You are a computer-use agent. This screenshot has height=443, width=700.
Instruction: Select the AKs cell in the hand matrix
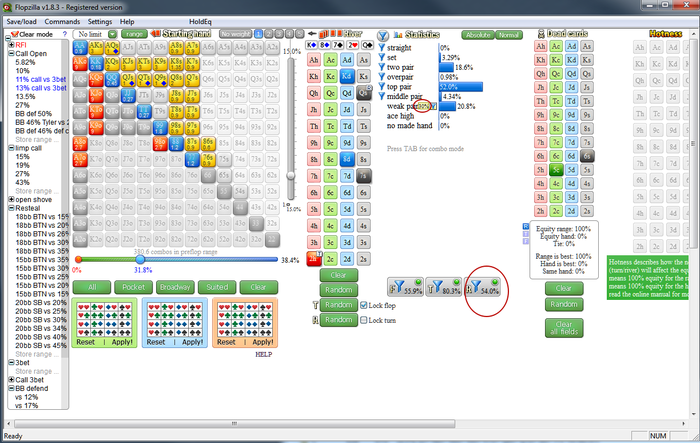tap(96, 47)
